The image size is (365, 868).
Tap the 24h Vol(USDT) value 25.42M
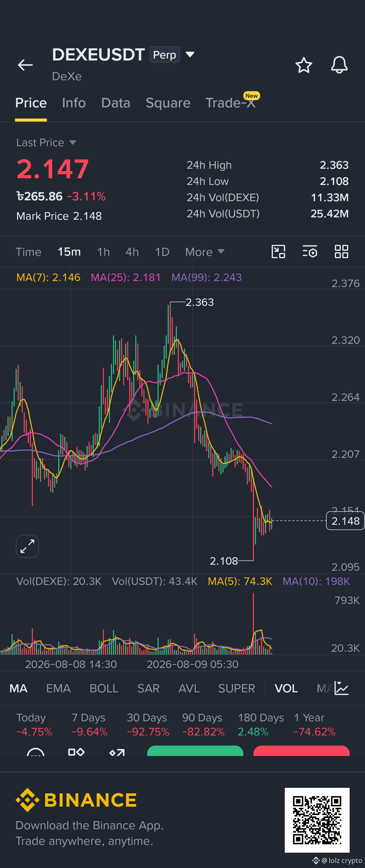pos(329,214)
